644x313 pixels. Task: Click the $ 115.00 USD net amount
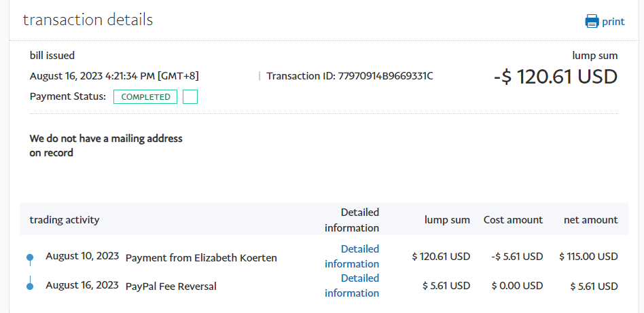click(x=588, y=257)
